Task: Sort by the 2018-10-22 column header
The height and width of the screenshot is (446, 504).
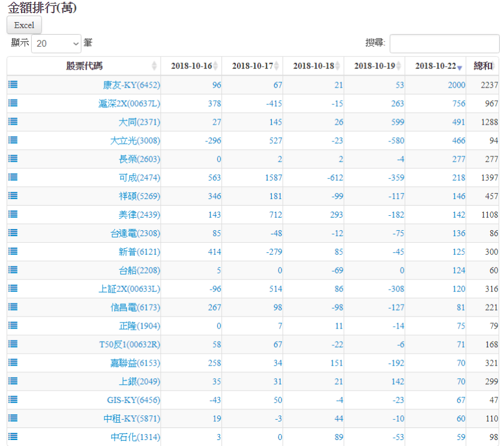Action: (x=435, y=66)
